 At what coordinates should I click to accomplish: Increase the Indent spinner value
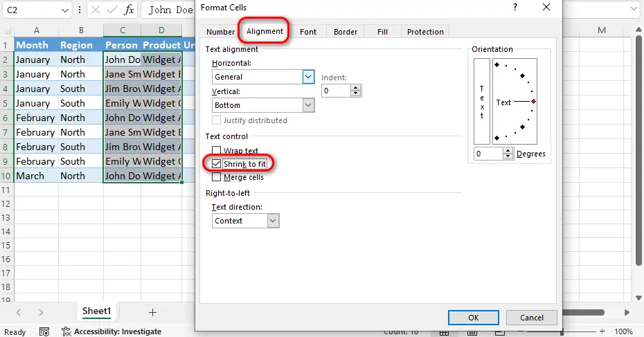pyautogui.click(x=356, y=88)
